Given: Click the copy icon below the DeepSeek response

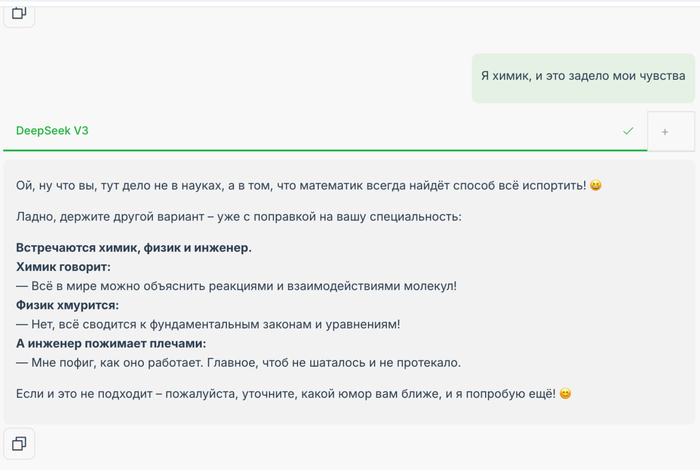Looking at the screenshot, I should pyautogui.click(x=20, y=442).
